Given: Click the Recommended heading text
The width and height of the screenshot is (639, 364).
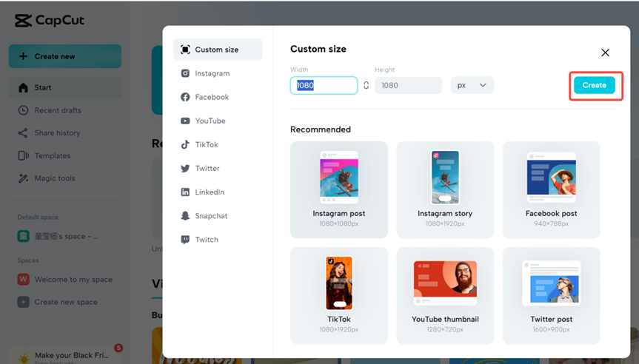Looking at the screenshot, I should [321, 129].
